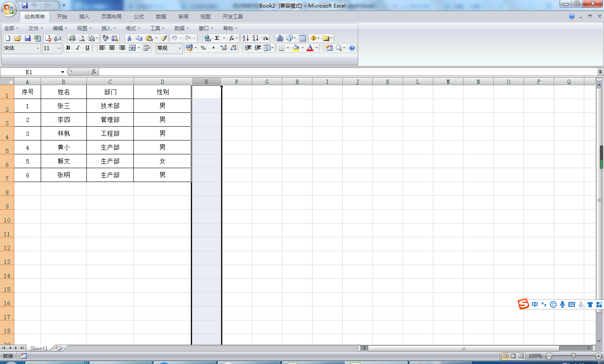This screenshot has height=364, width=604.
Task: Click the 100% zoom level button
Action: 535,356
